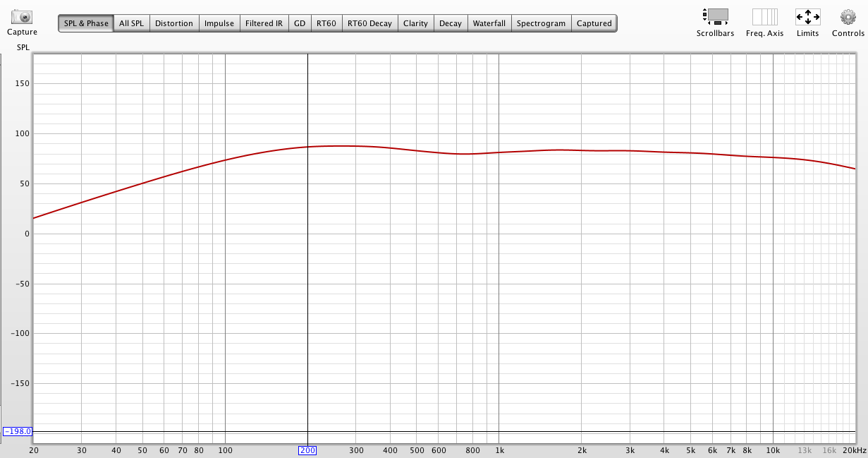Image resolution: width=868 pixels, height=458 pixels.
Task: Select the GD tab
Action: (x=300, y=23)
